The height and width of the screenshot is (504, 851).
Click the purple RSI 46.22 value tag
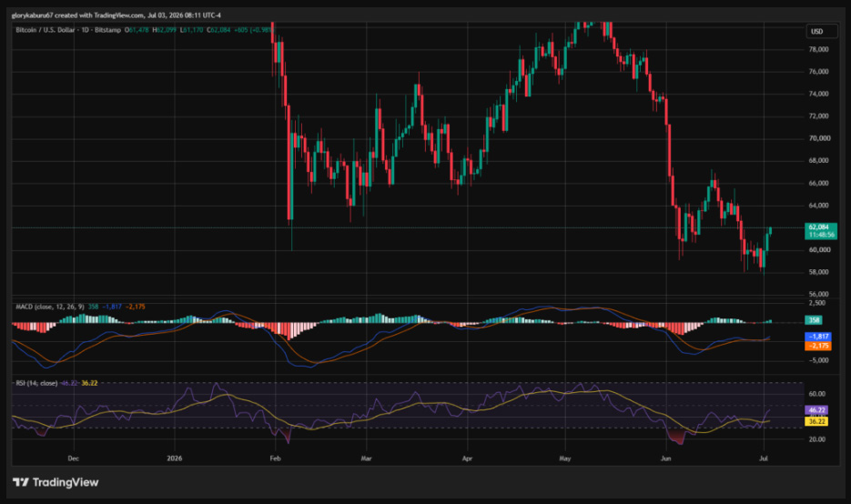[x=816, y=410]
